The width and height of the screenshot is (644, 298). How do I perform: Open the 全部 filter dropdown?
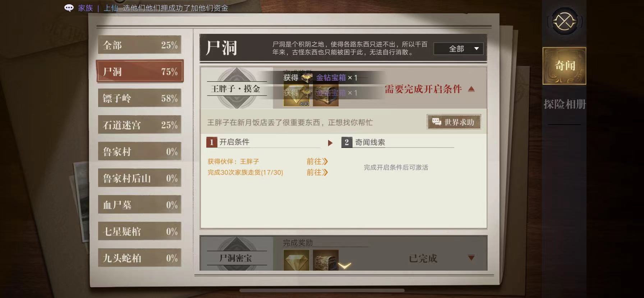[x=458, y=49]
